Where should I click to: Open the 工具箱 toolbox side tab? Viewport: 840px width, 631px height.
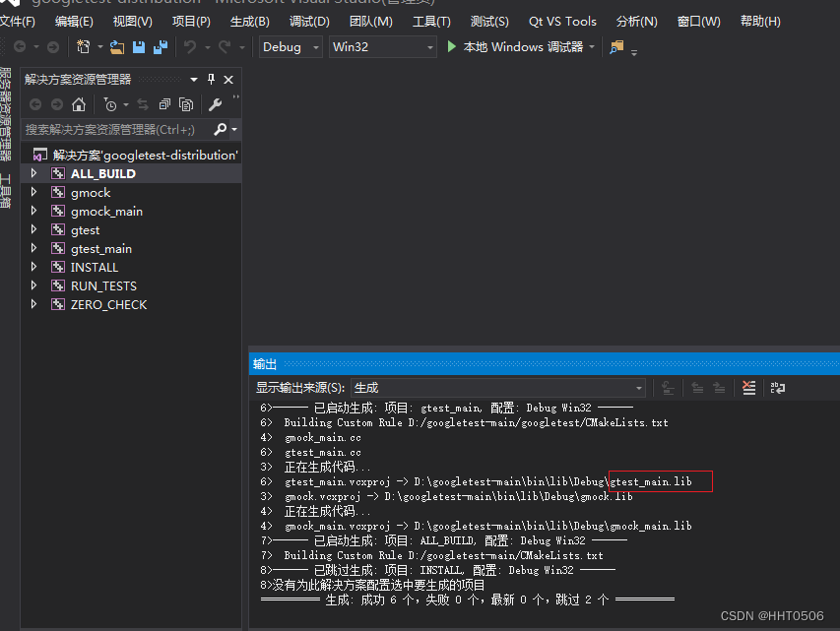click(x=5, y=191)
